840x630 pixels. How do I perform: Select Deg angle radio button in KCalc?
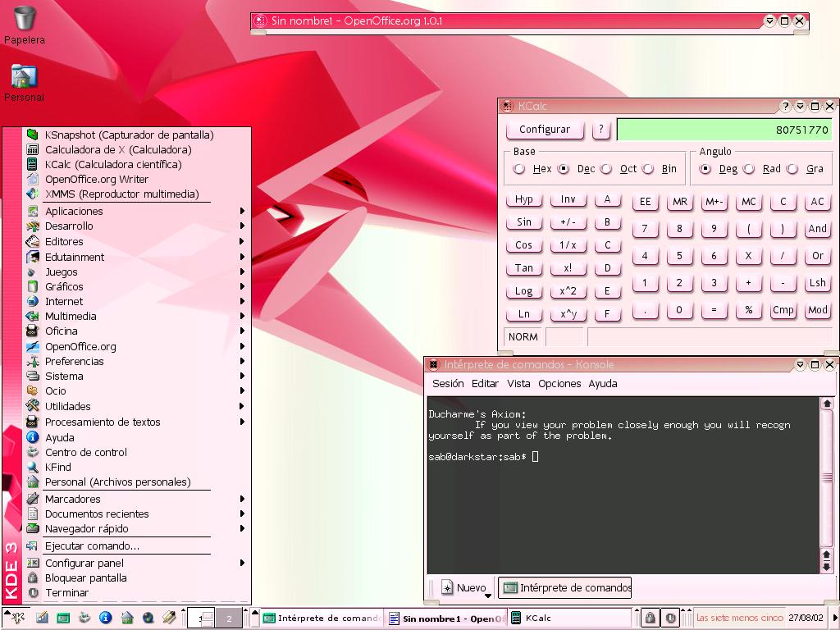click(x=705, y=169)
